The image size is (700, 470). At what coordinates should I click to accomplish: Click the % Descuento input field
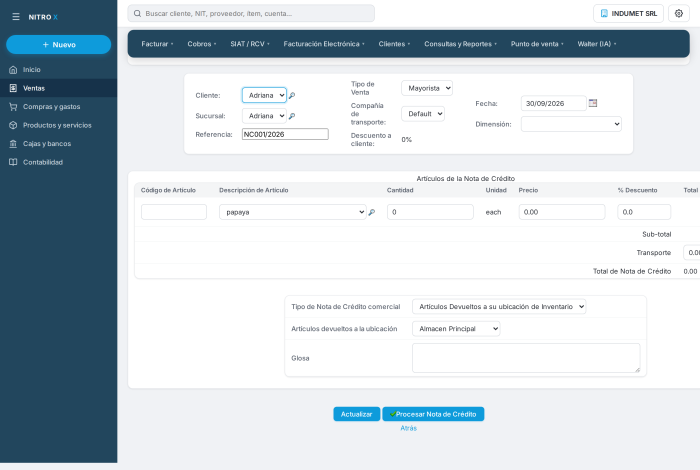(644, 212)
